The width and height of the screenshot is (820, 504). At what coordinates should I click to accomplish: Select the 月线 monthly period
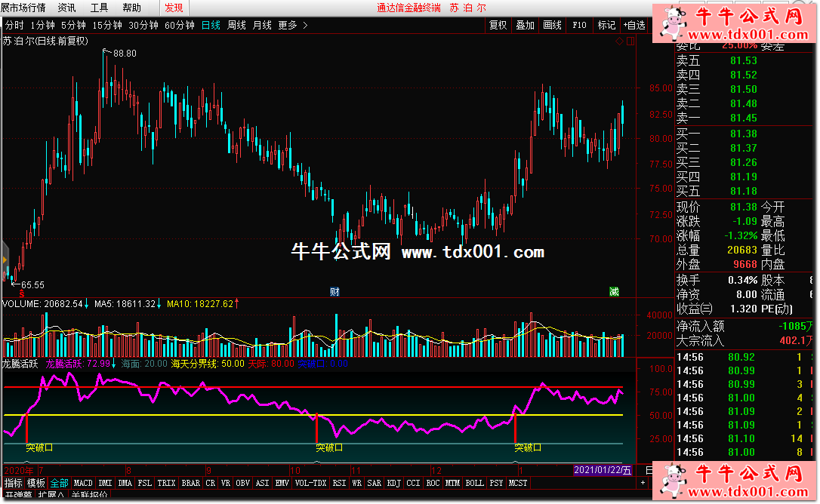coord(262,25)
